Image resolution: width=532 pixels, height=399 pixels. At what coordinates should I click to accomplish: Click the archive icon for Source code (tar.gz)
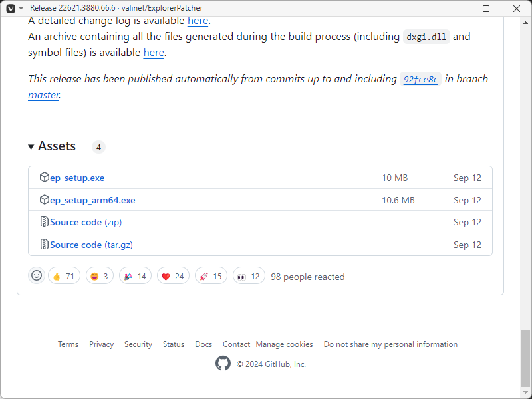(45, 244)
